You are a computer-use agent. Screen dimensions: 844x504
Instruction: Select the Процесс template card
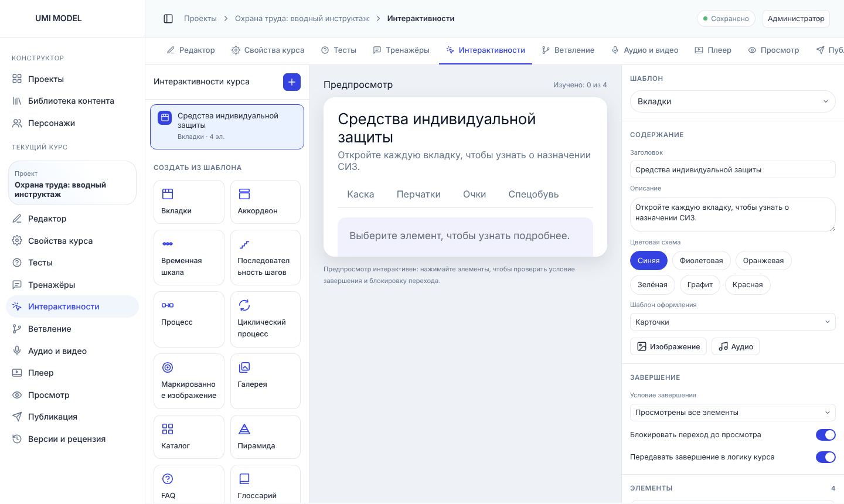pyautogui.click(x=189, y=319)
